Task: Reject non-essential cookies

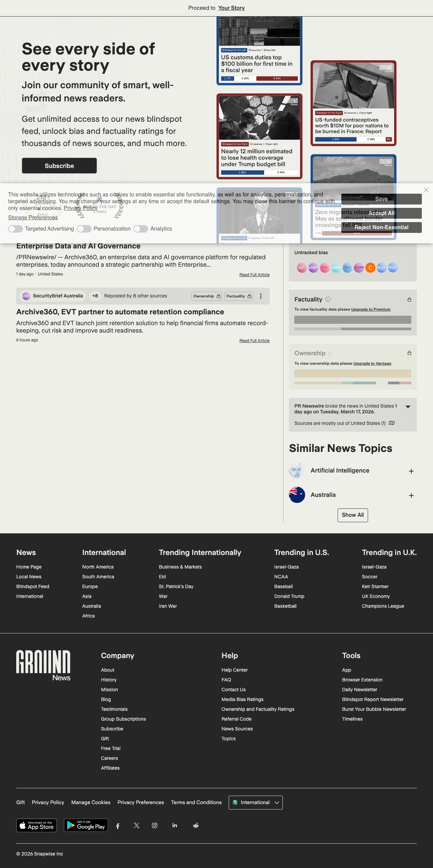Action: [x=382, y=227]
